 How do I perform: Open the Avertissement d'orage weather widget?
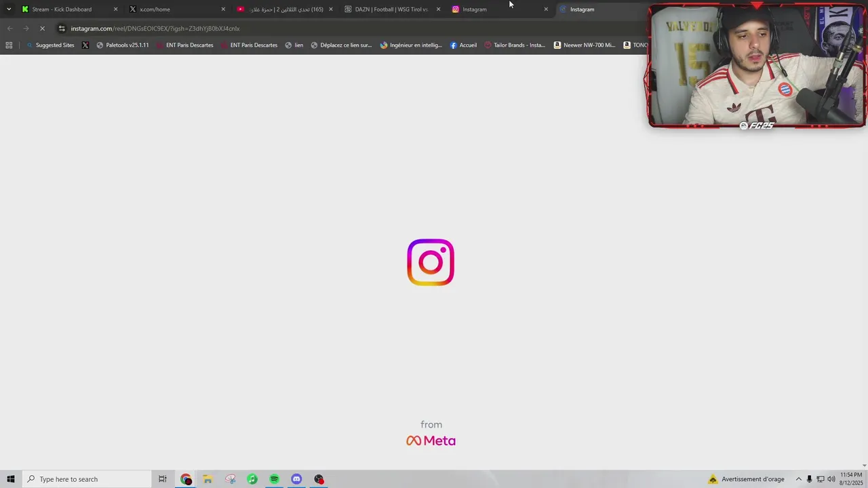746,479
